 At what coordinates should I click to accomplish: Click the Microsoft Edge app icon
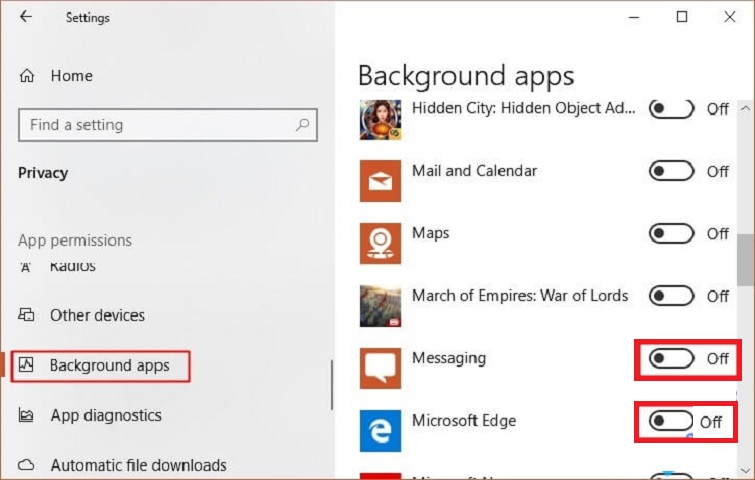(380, 430)
